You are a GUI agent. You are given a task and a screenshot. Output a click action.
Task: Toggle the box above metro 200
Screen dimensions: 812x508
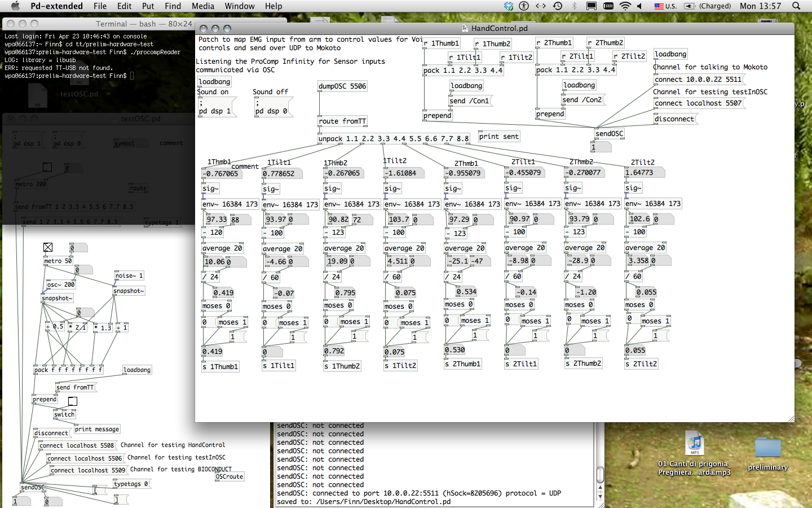click(x=47, y=167)
